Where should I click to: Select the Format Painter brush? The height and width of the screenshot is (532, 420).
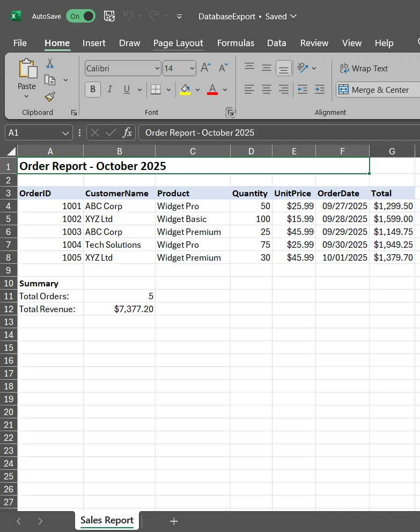[50, 97]
